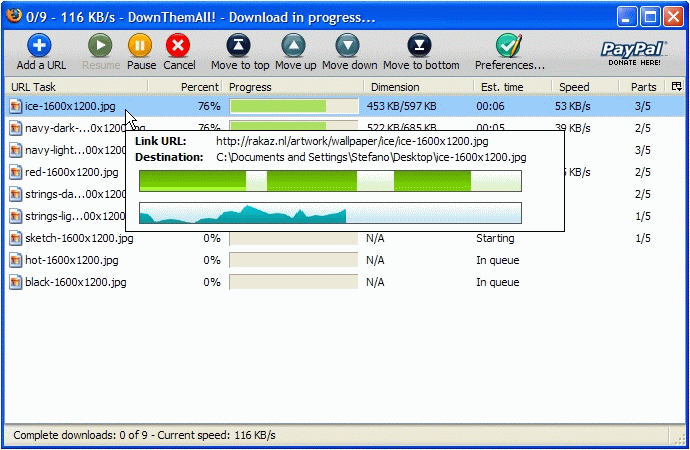Click 453 KB/597 KB dimension value
Screen dimensions: 690x450
401,106
